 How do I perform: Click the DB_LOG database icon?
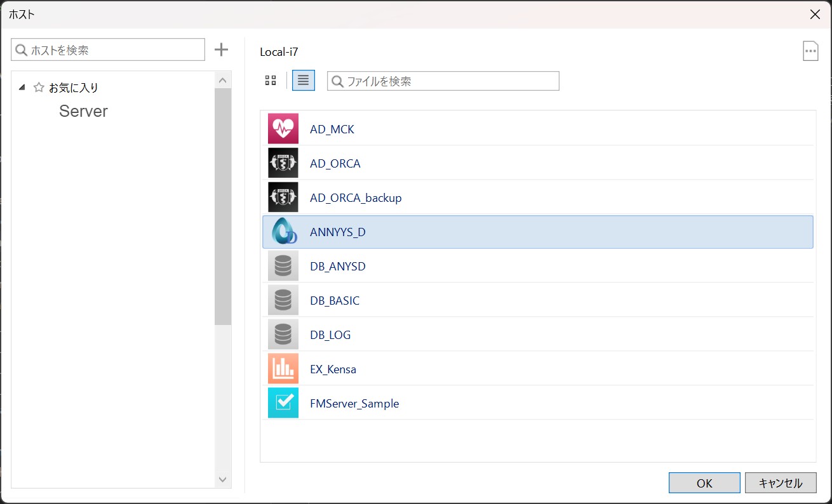283,335
